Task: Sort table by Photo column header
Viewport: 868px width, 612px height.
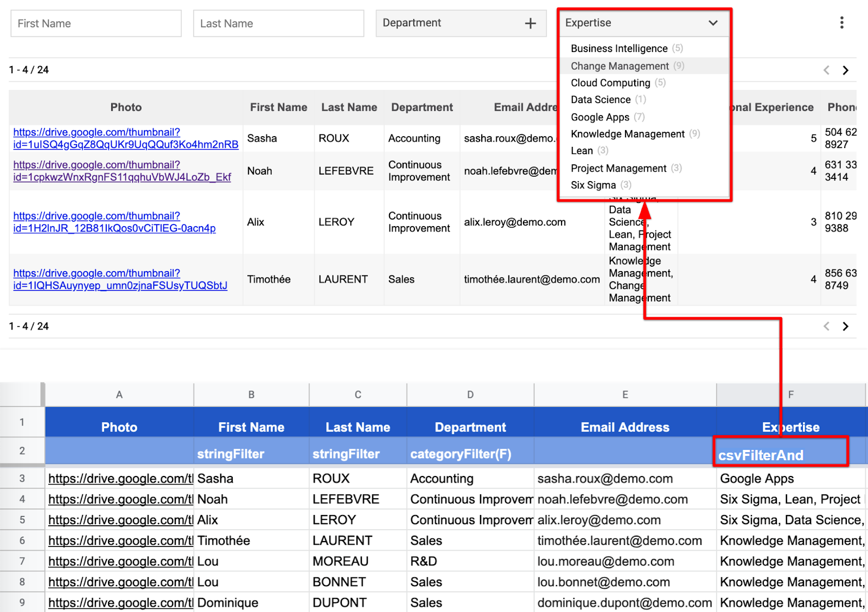Action: point(126,107)
